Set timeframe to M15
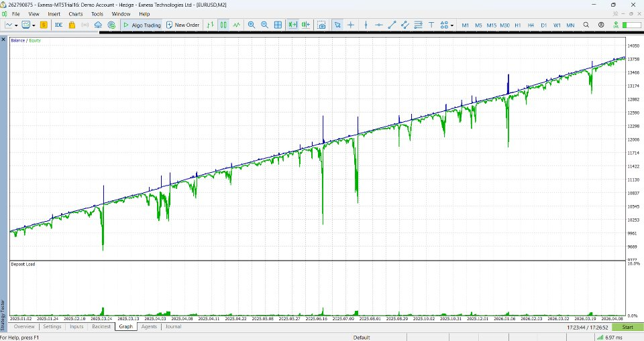Screen dimensions: 644x341 click(492, 25)
